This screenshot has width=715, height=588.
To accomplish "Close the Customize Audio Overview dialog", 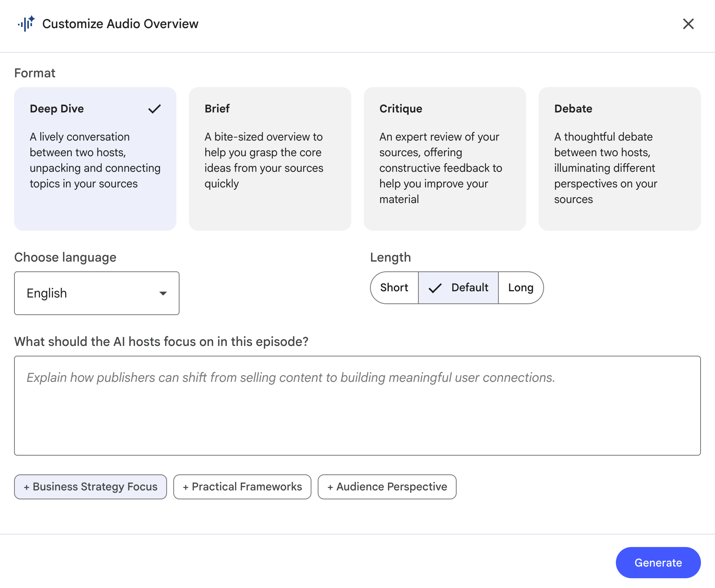I will (688, 24).
